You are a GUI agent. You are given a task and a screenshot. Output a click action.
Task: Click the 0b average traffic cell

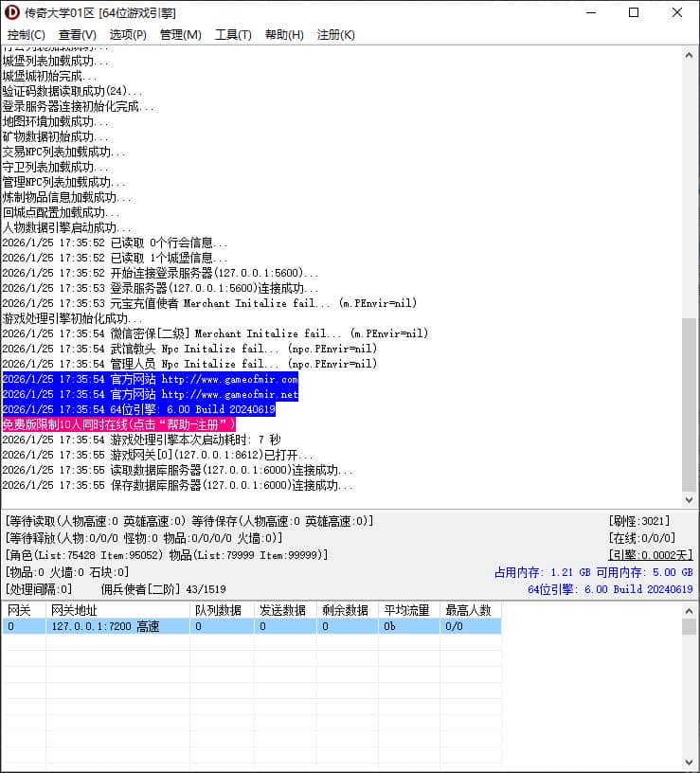409,626
